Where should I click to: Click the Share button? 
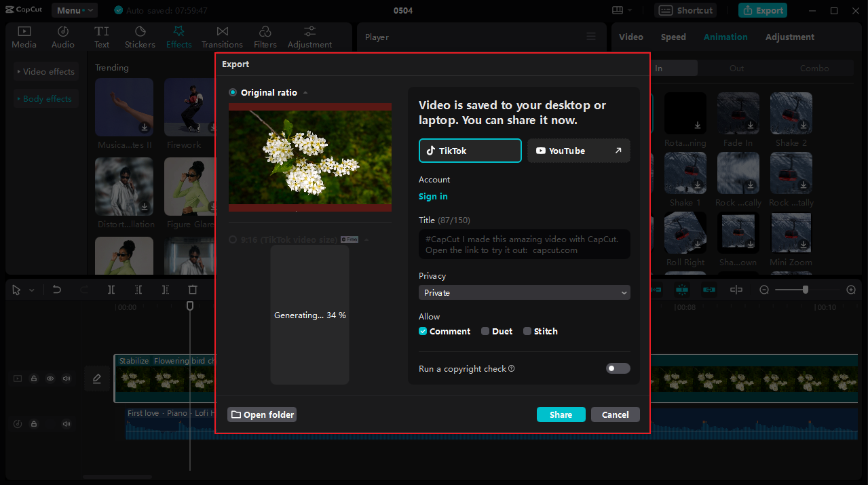(561, 414)
